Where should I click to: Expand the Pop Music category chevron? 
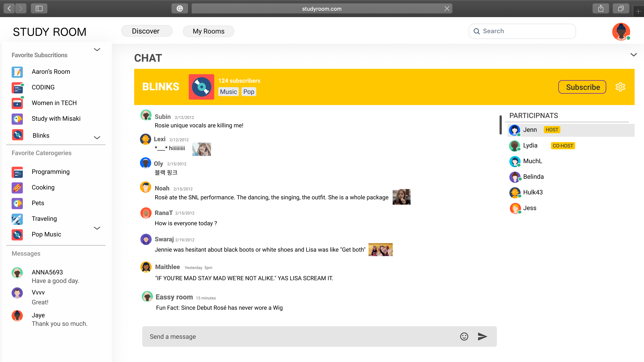pyautogui.click(x=97, y=228)
